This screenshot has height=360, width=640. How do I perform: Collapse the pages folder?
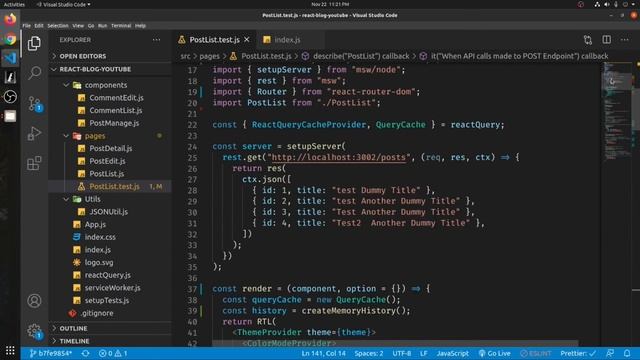pos(95,136)
